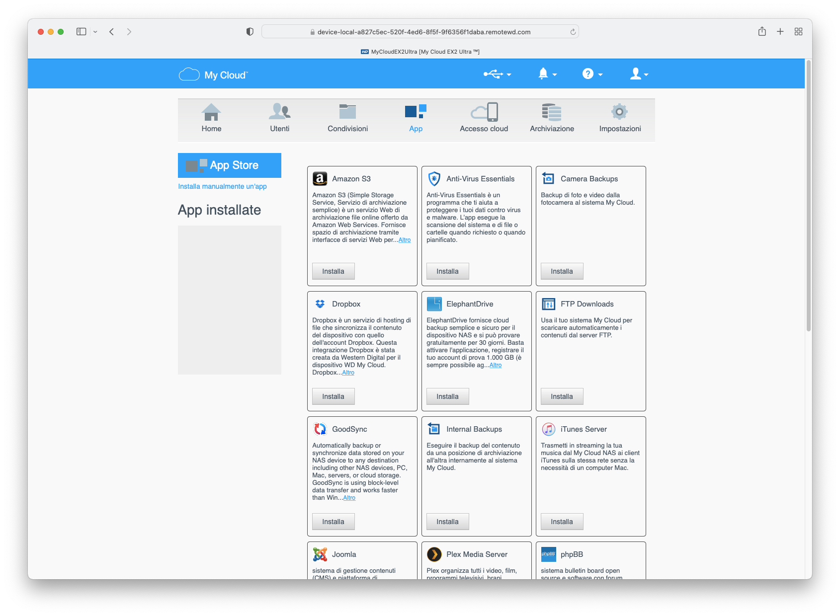Install the GoodSync app
The height and width of the screenshot is (616, 840).
[333, 522]
